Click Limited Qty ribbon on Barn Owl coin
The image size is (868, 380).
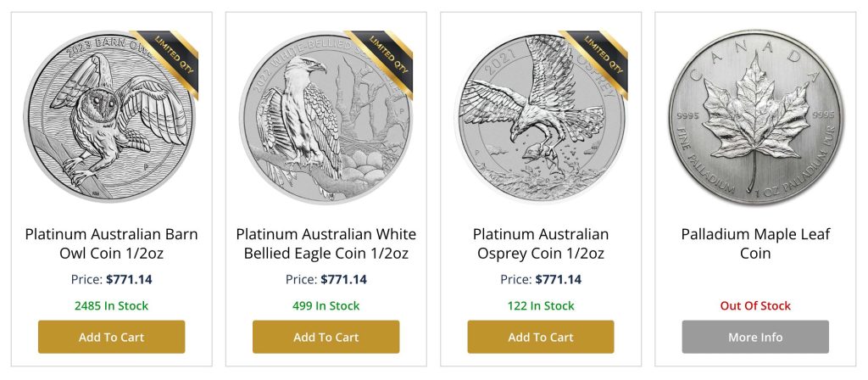(167, 56)
